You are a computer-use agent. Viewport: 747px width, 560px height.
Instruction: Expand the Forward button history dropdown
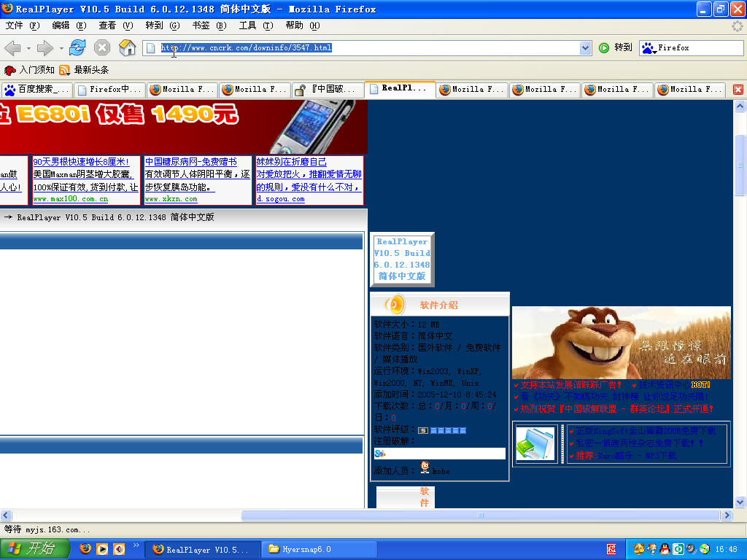pos(61,48)
